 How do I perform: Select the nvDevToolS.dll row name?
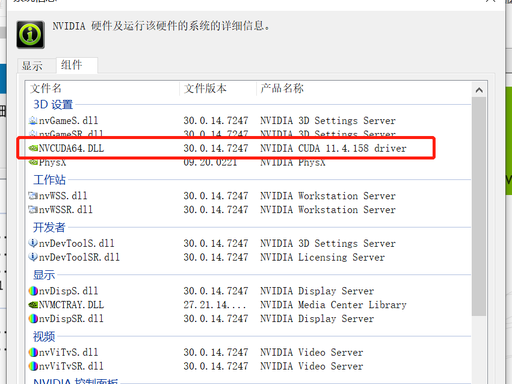pos(76,243)
